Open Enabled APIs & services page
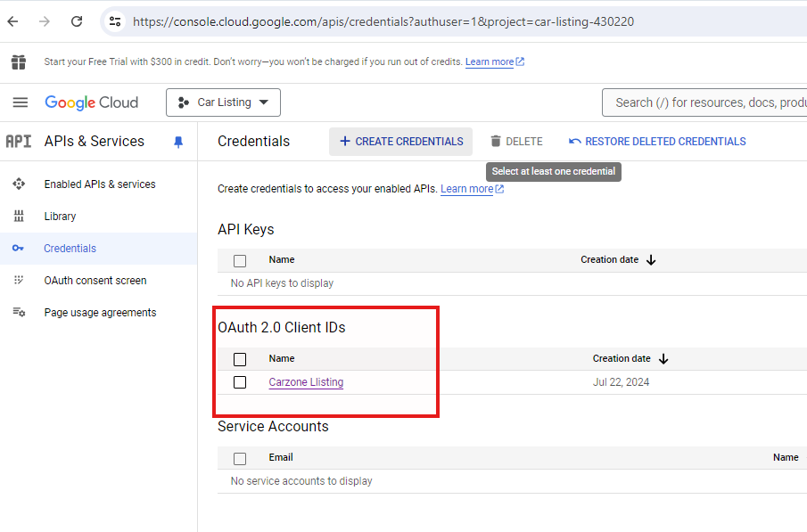This screenshot has width=807, height=532. (x=100, y=184)
